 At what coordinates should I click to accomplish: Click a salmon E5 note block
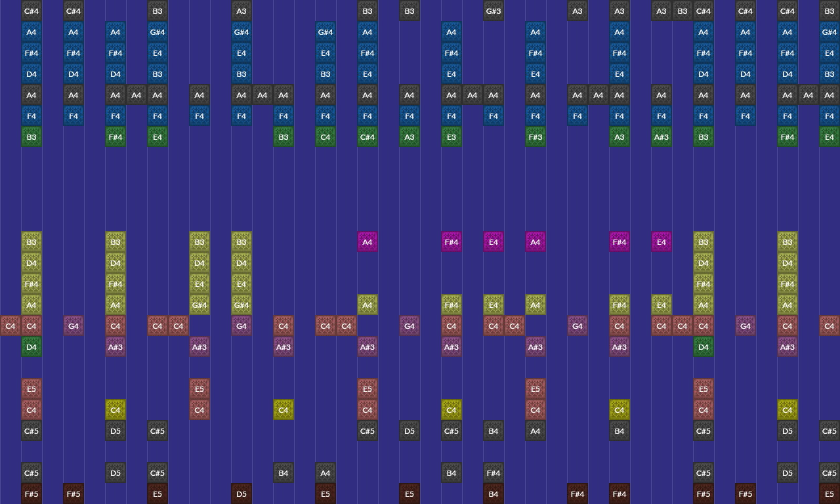click(31, 389)
